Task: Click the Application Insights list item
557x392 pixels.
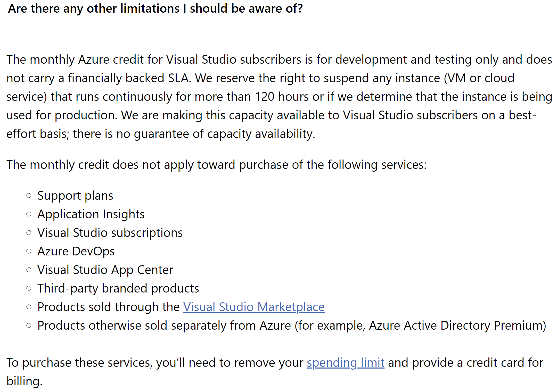Action: point(91,214)
